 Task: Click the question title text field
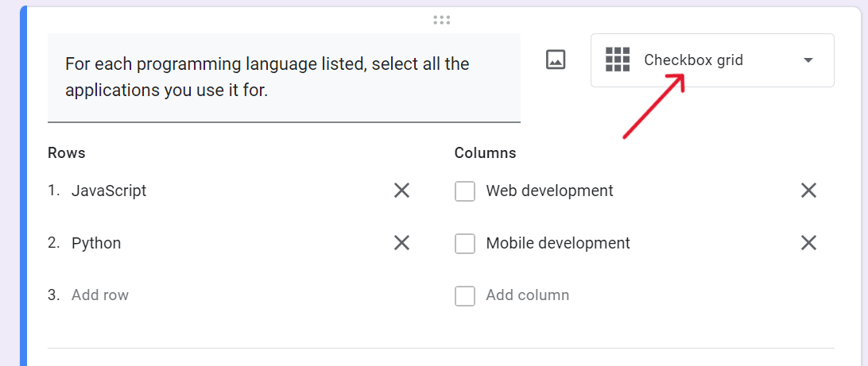(x=284, y=77)
